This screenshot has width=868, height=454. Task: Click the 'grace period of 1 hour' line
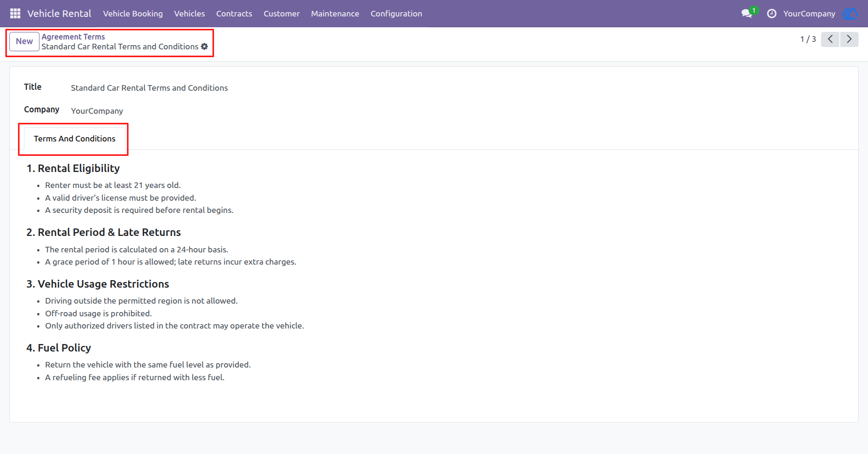click(x=170, y=262)
